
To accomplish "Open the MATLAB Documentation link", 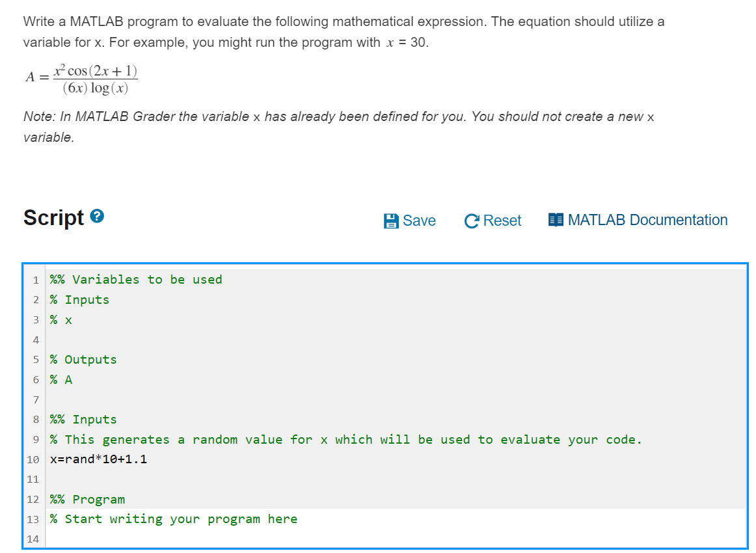I will click(648, 220).
